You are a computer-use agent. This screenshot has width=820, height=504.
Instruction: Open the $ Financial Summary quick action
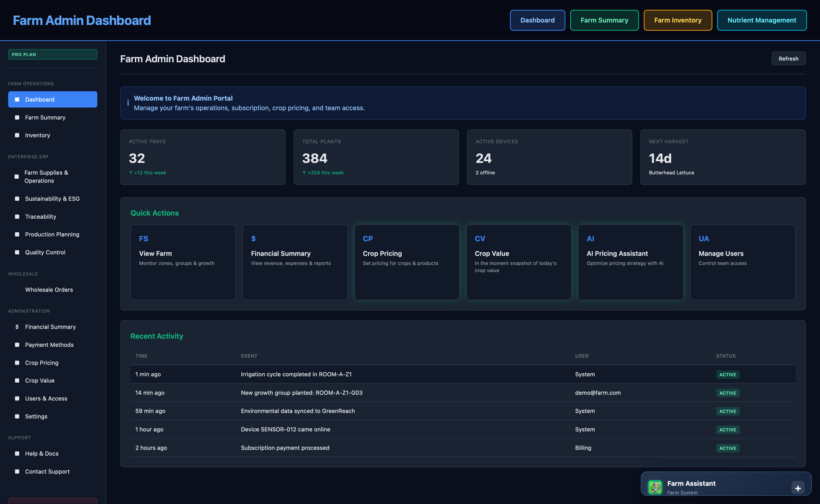click(295, 262)
